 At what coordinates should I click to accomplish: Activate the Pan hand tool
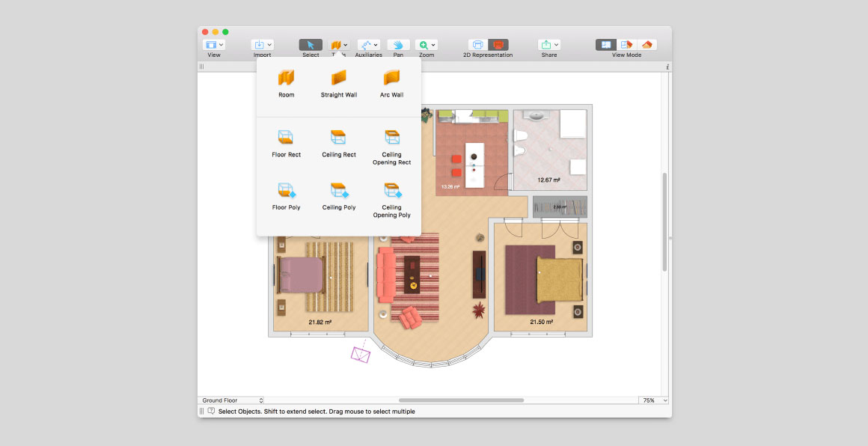point(398,45)
